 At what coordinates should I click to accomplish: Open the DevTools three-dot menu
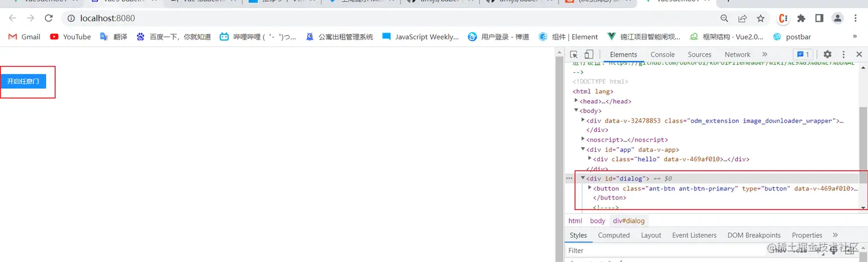point(843,54)
